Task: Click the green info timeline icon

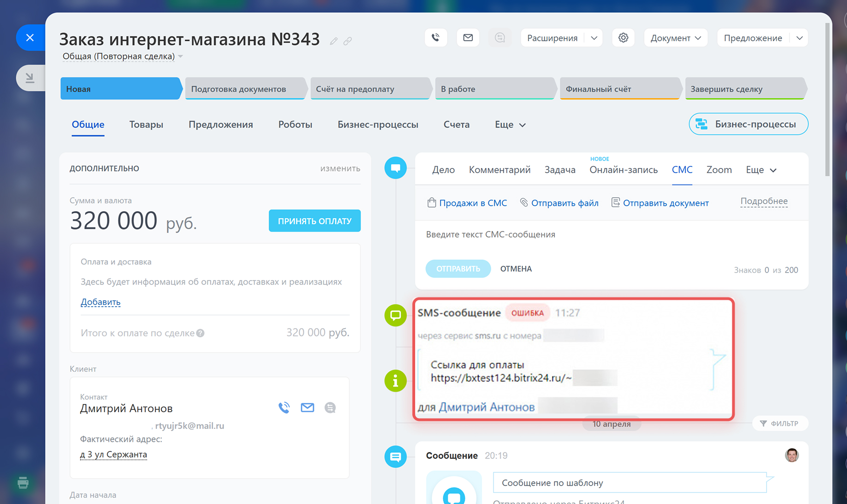Action: (396, 381)
